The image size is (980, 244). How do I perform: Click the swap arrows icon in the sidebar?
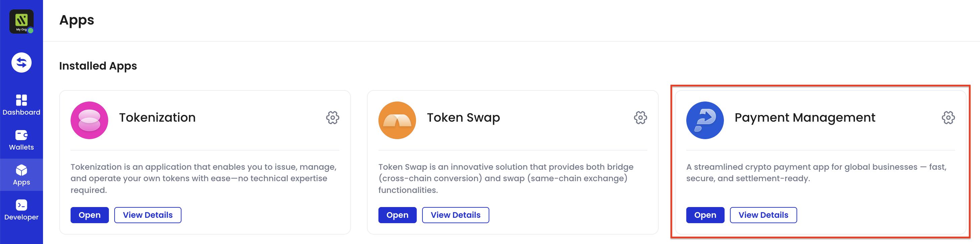22,63
